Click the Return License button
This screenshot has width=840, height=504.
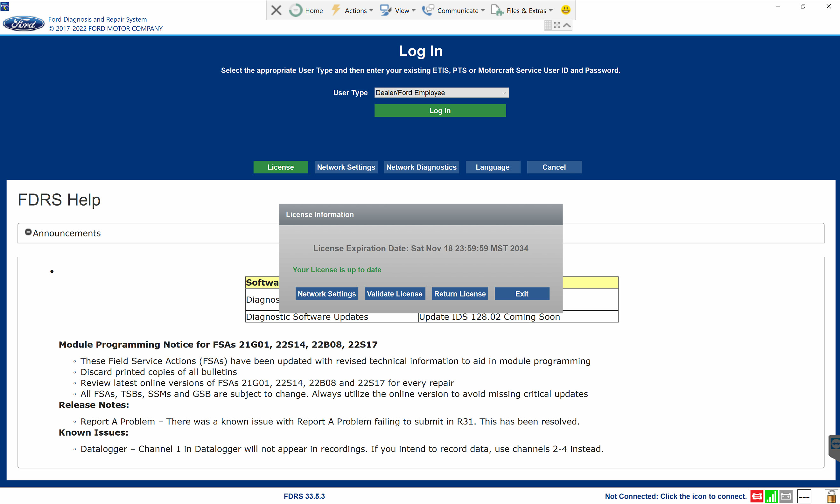click(x=460, y=294)
